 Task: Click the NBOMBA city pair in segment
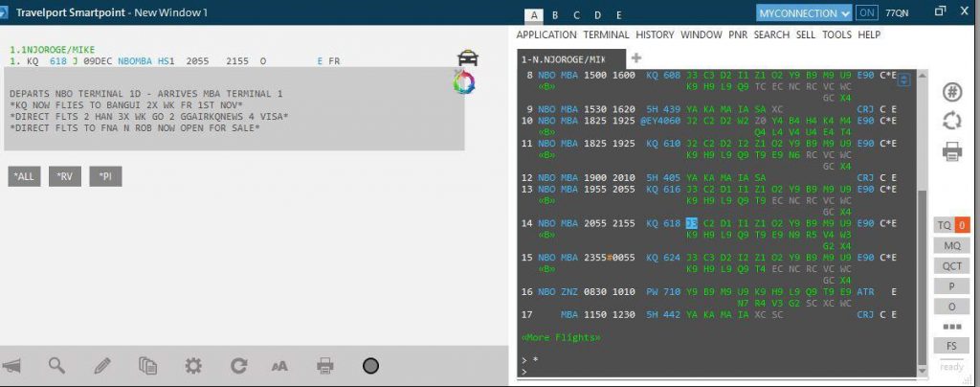click(x=136, y=61)
